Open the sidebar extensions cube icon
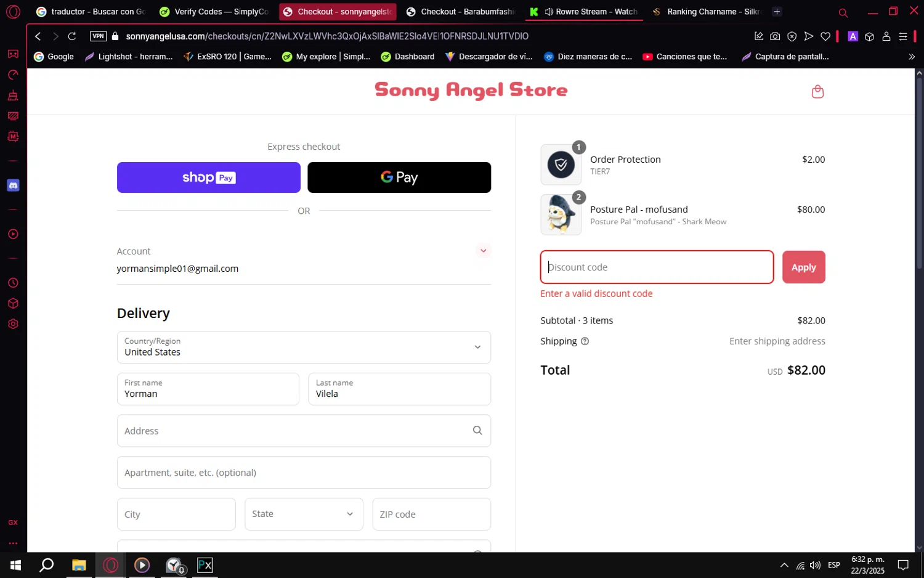Screen dimensions: 924x578 pyautogui.click(x=13, y=304)
